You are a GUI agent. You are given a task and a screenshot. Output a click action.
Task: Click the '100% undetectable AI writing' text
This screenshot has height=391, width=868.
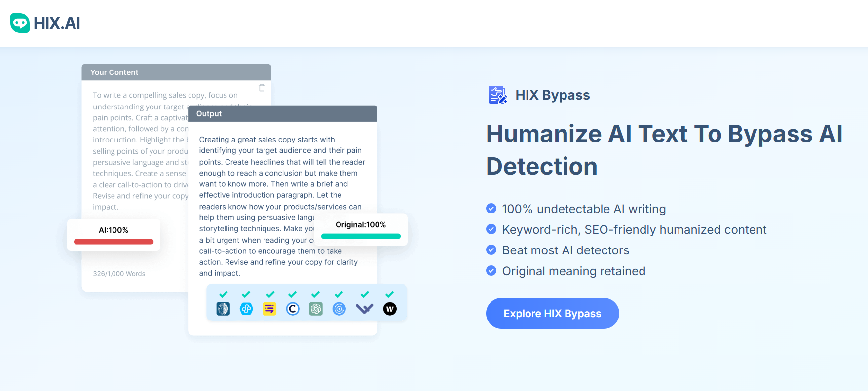(x=584, y=209)
